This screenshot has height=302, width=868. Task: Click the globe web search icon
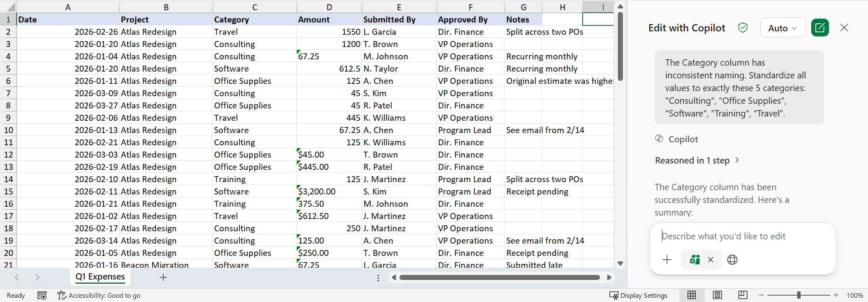click(x=732, y=260)
